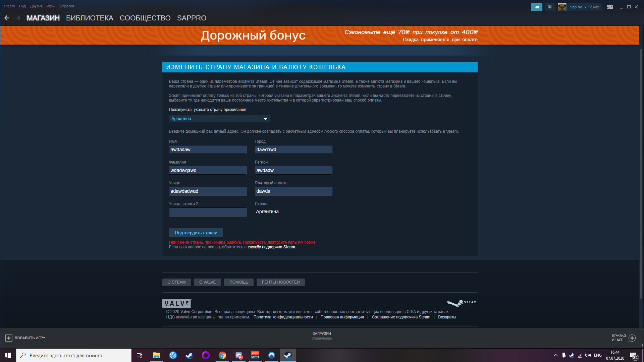Open the Steam menu

(9, 6)
